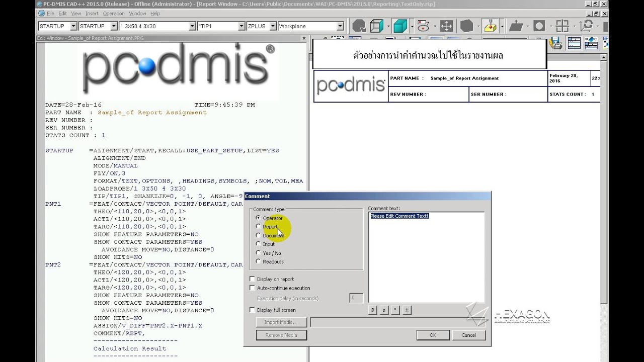Viewport: 644px width, 362px height.
Task: Select the Report comment type
Action: [259, 227]
